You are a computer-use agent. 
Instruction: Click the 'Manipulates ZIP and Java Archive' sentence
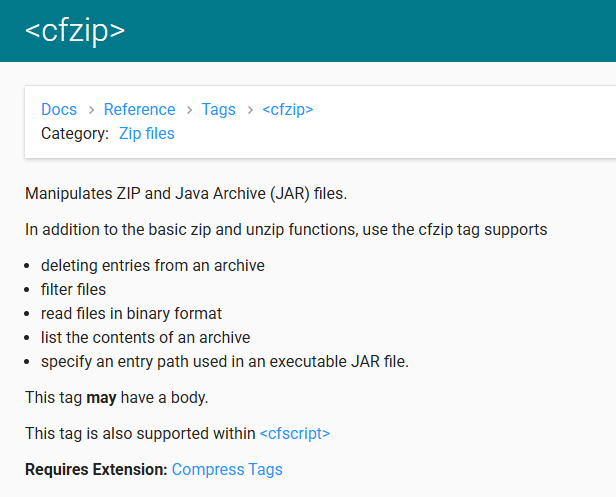[x=186, y=194]
